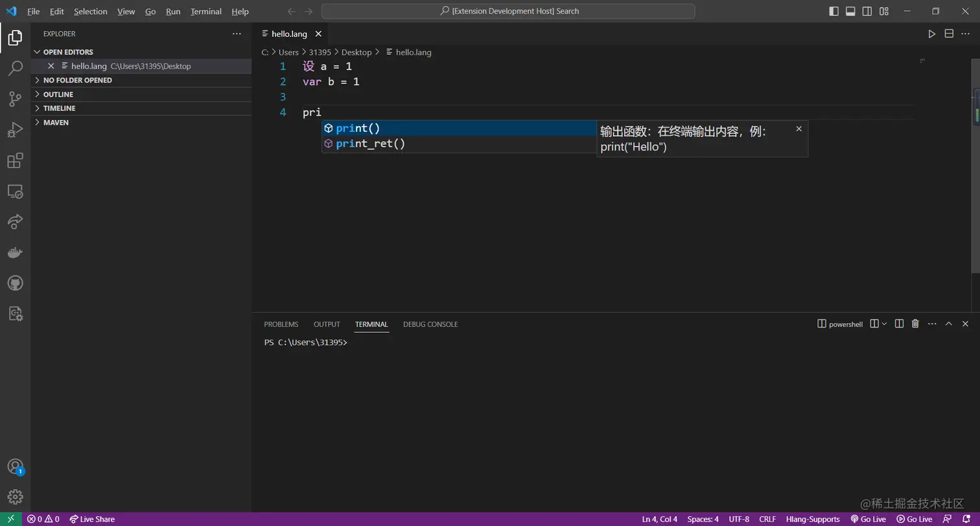Split the terminal pane
Viewport: 980px width, 526px height.
pyautogui.click(x=899, y=324)
